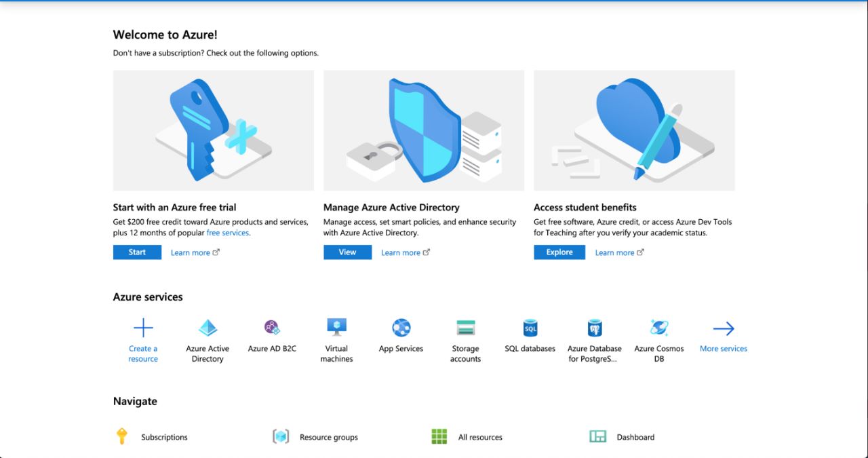This screenshot has width=868, height=458.
Task: Open All resources grid icon
Action: 439,436
